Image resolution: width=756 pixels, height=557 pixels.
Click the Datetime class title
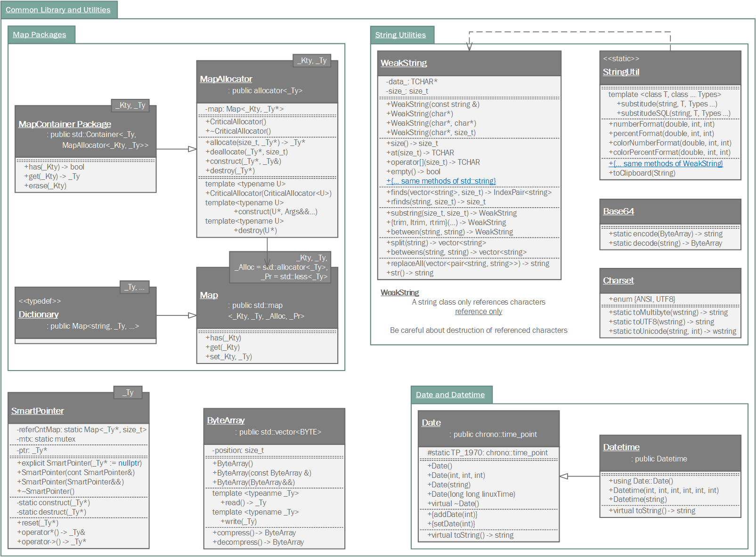[621, 447]
